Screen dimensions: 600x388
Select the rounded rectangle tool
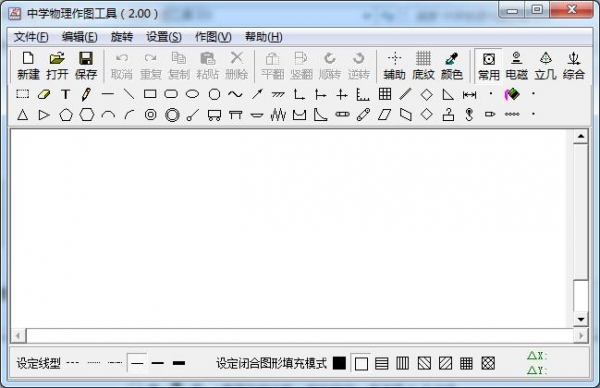171,94
